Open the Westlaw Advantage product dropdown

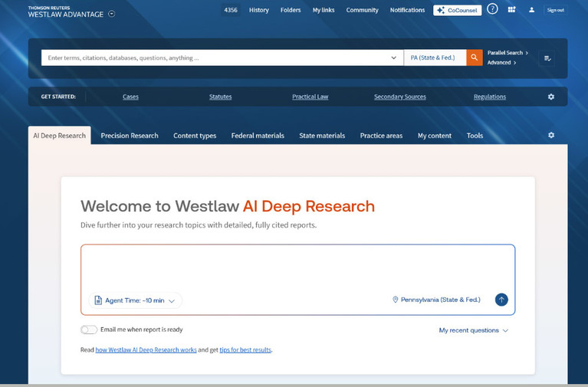click(112, 14)
